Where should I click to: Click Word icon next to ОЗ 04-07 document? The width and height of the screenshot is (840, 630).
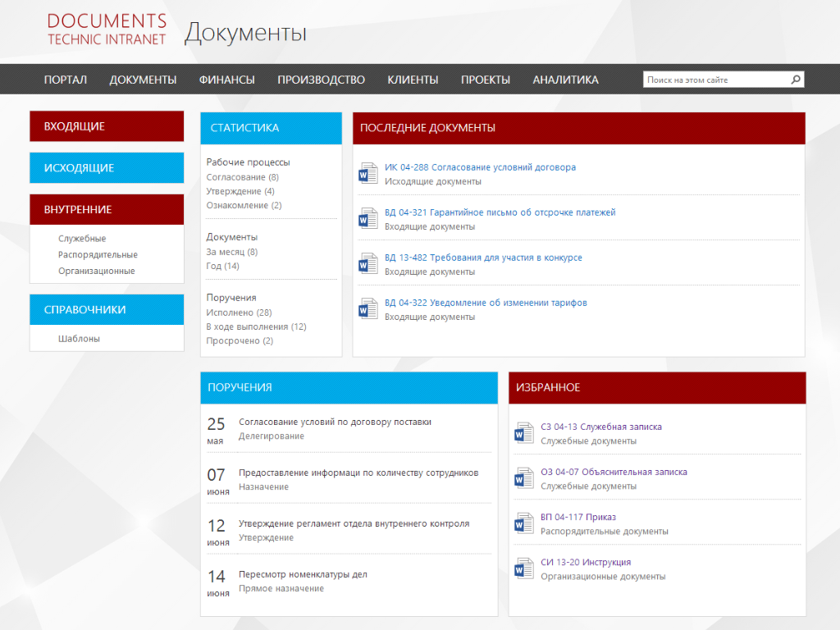point(523,478)
